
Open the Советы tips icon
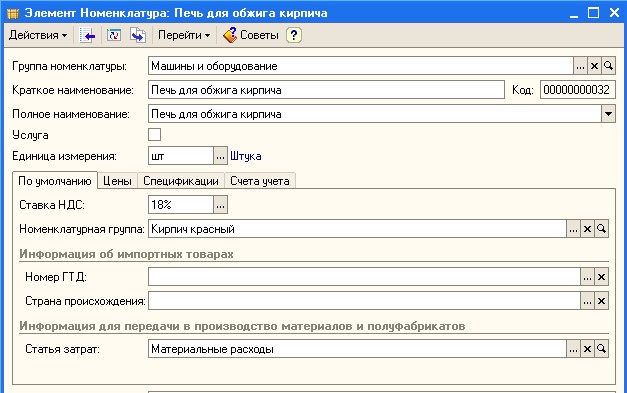230,35
